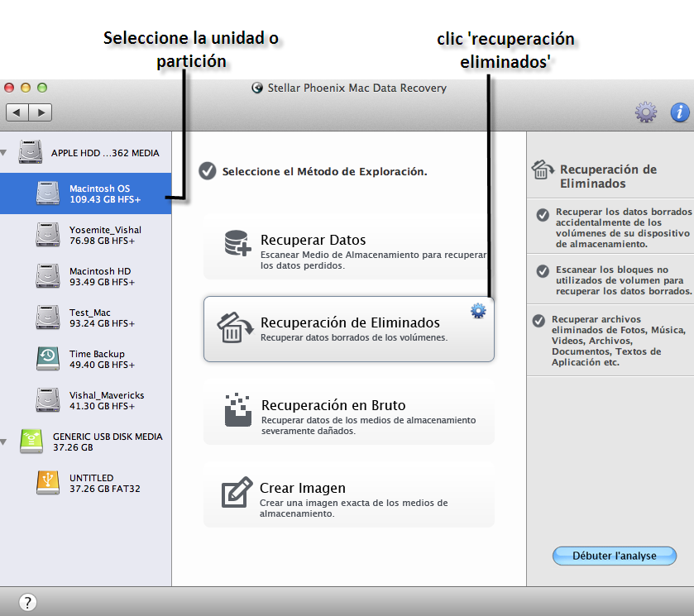Viewport: 694px width, 616px height.
Task: Click the Crear Imagen pencil icon
Action: click(237, 492)
